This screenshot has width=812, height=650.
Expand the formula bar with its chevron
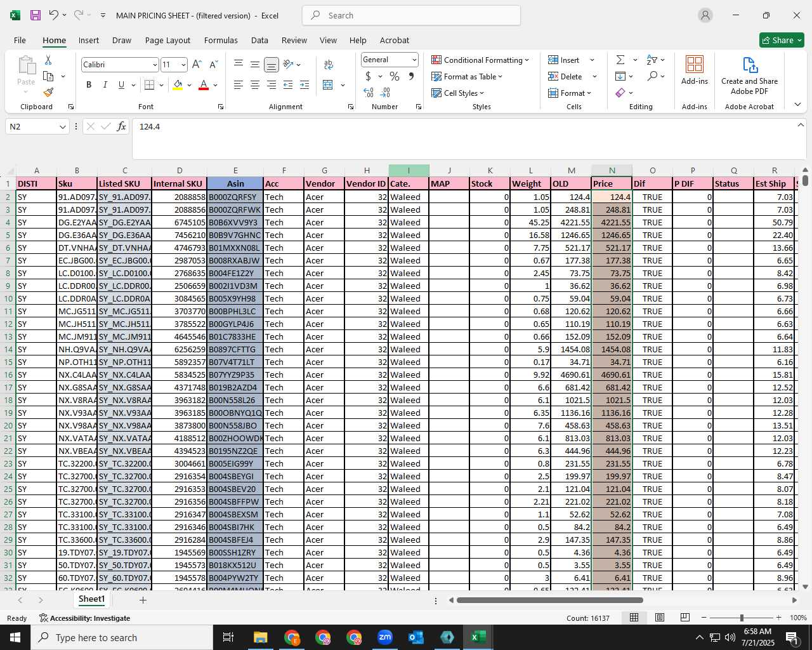[800, 125]
